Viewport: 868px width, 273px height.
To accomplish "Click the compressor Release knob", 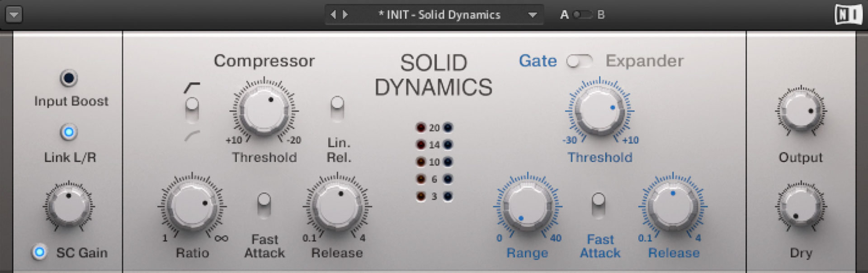I will pyautogui.click(x=337, y=206).
